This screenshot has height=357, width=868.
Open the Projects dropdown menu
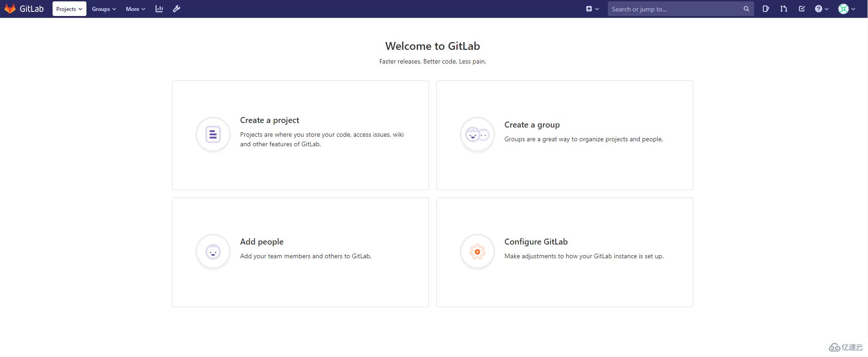70,9
